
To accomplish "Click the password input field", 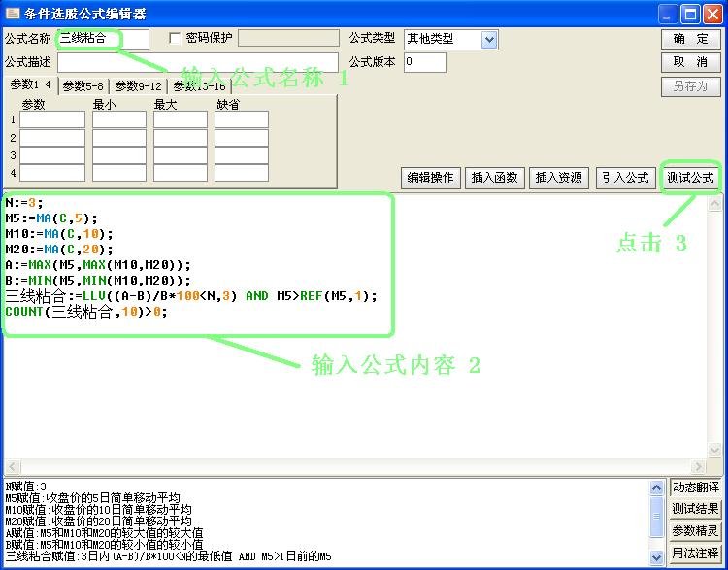I will click(288, 38).
